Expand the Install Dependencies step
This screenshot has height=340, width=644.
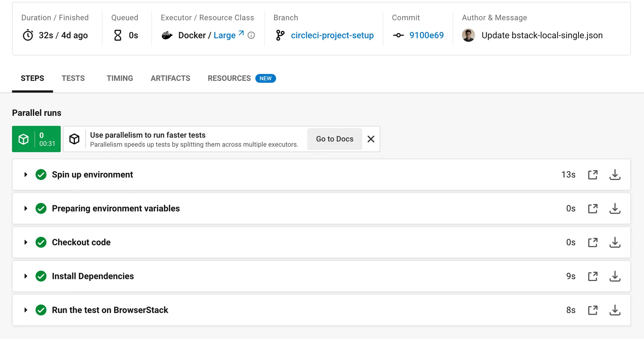[x=26, y=276]
